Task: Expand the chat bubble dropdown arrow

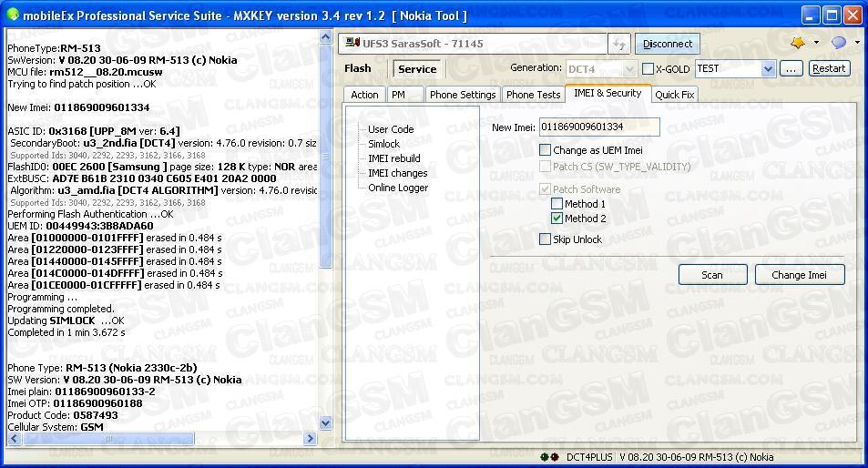Action: tap(857, 43)
